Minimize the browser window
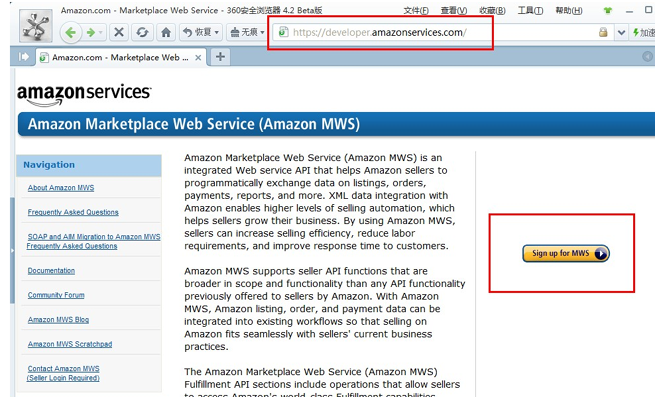 click(x=630, y=11)
